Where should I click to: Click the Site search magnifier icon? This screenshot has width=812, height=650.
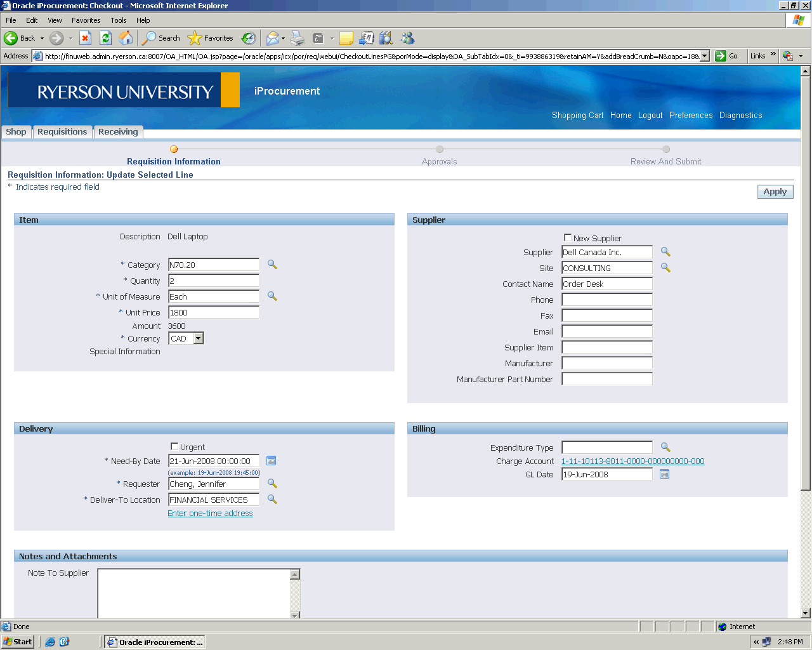(x=665, y=268)
